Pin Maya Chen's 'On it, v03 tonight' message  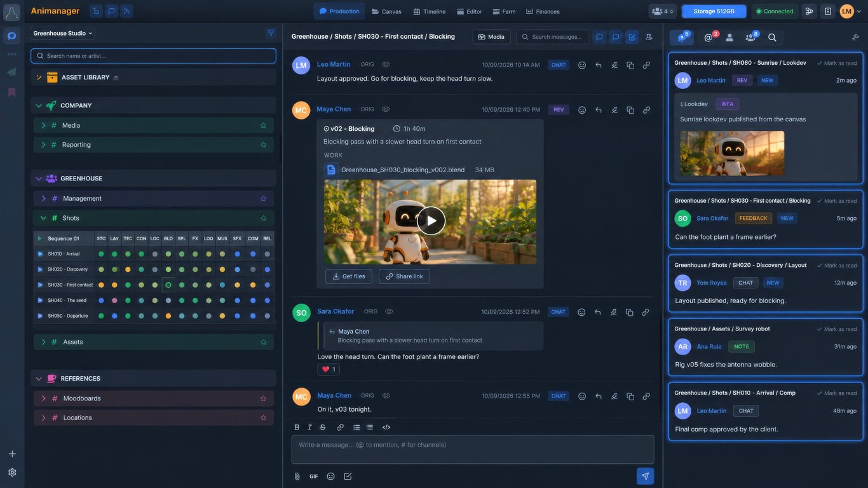tap(614, 396)
